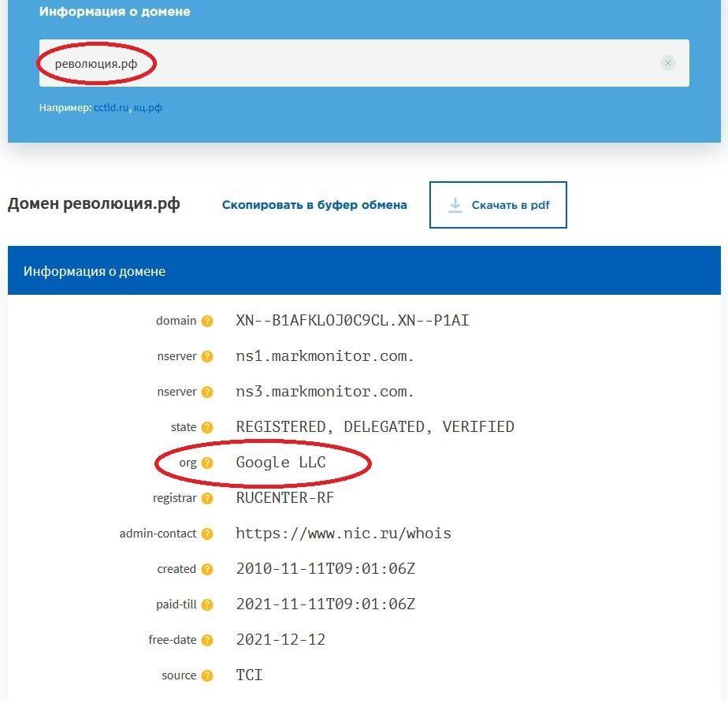Click the registrar label
The image size is (728, 703).
[x=175, y=498]
